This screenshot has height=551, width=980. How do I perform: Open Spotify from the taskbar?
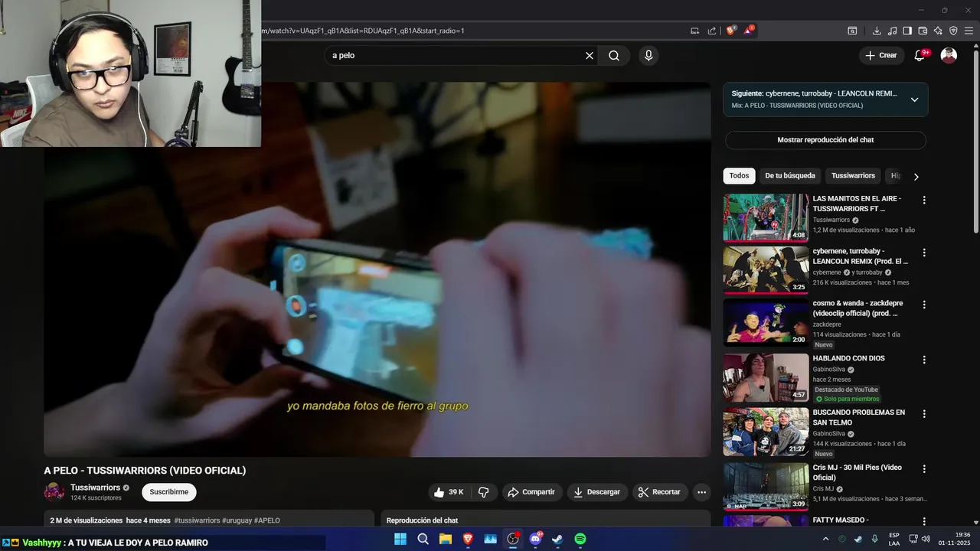tap(580, 540)
